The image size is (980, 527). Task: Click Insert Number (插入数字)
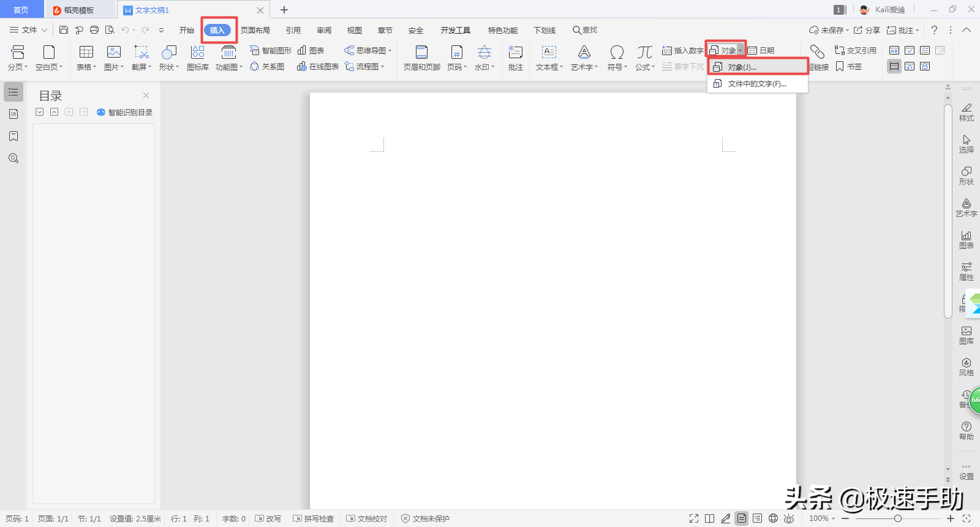(682, 50)
